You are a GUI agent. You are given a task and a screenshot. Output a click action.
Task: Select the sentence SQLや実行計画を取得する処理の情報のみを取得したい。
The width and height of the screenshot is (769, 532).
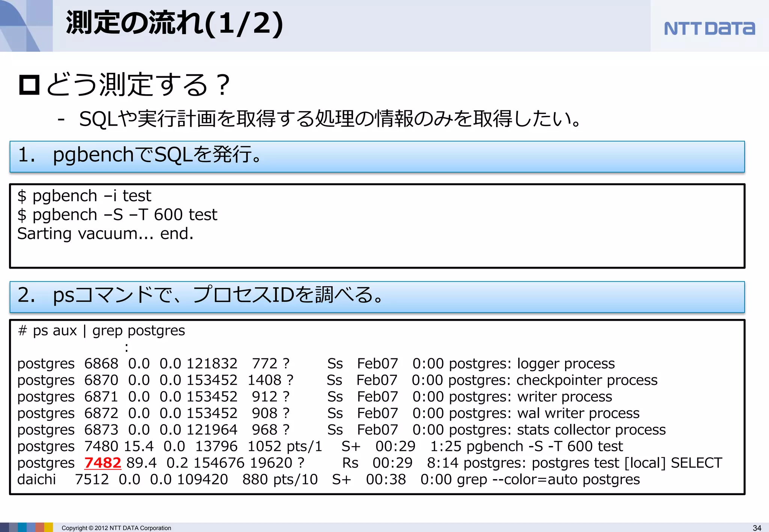tap(330, 119)
